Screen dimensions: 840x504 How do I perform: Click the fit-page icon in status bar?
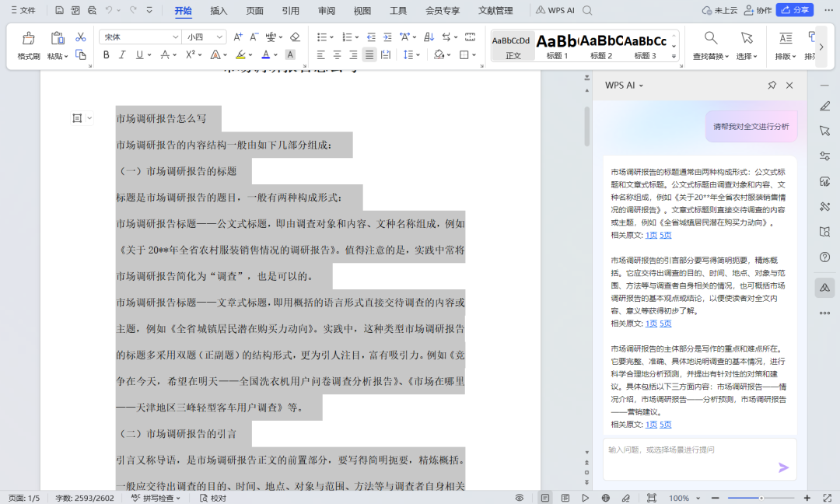click(x=652, y=498)
